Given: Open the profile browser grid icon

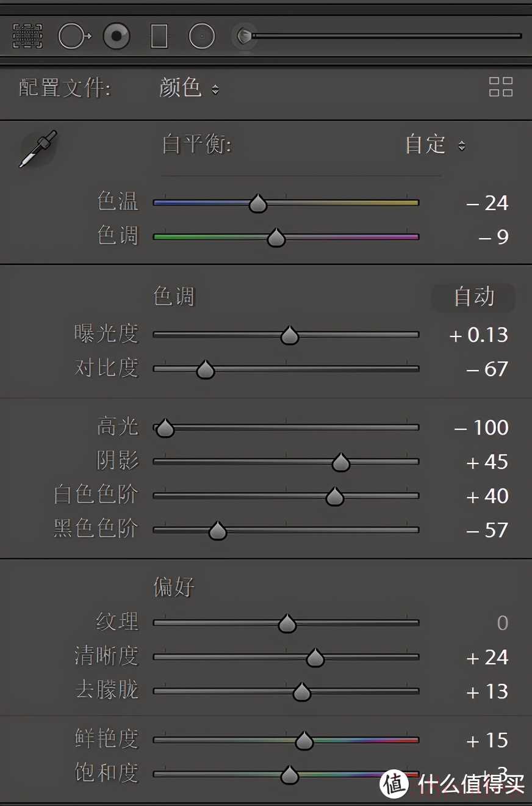Looking at the screenshot, I should pyautogui.click(x=501, y=87).
